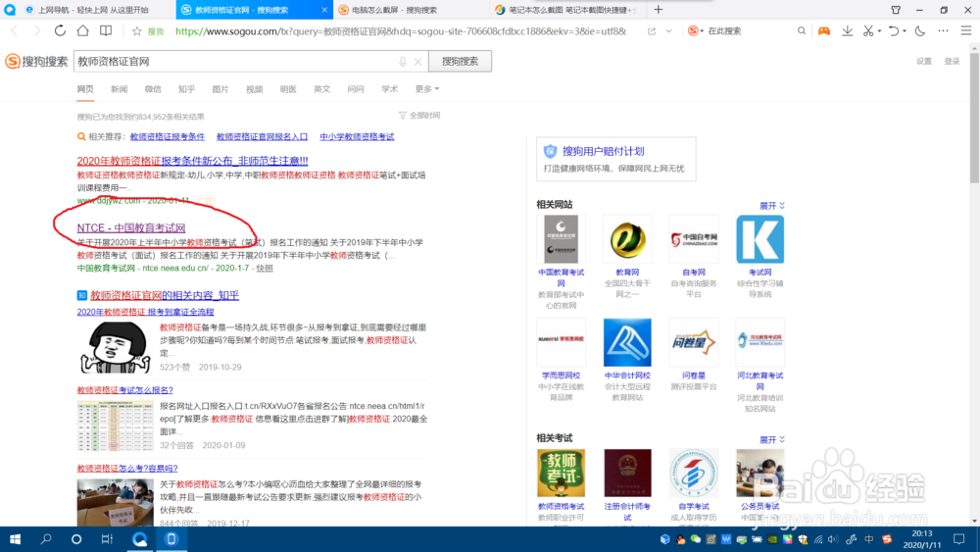Image resolution: width=980 pixels, height=552 pixels.
Task: Select 知乎 search category
Action: tap(186, 89)
